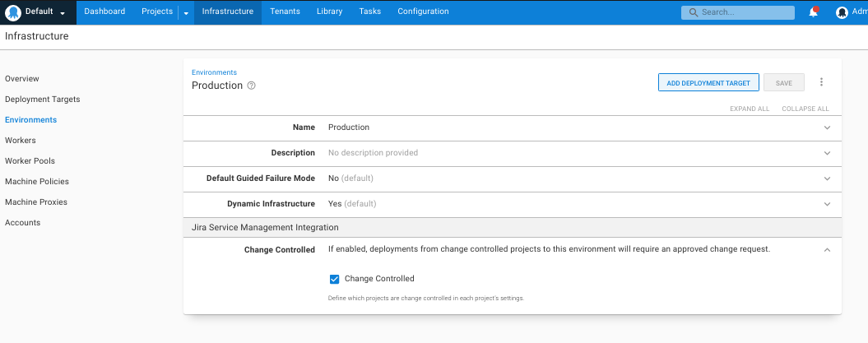This screenshot has height=343, width=868.
Task: Expand the Dynamic Infrastructure row
Action: click(x=827, y=204)
